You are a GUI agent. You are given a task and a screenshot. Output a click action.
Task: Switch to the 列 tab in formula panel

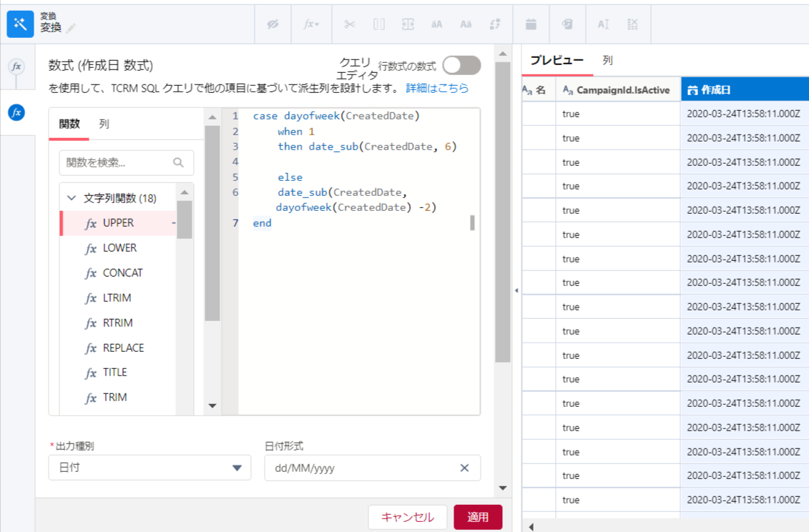(104, 124)
